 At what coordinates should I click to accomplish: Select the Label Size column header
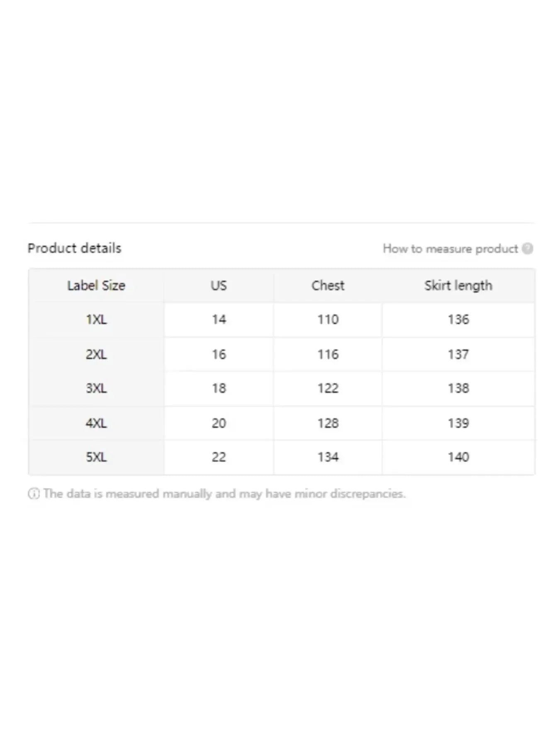point(96,286)
